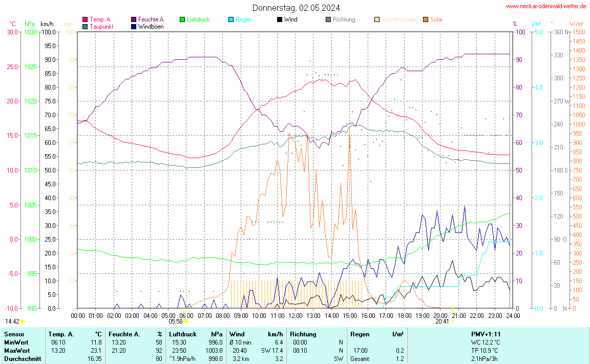Click the Sensor column header in table

pyautogui.click(x=14, y=334)
